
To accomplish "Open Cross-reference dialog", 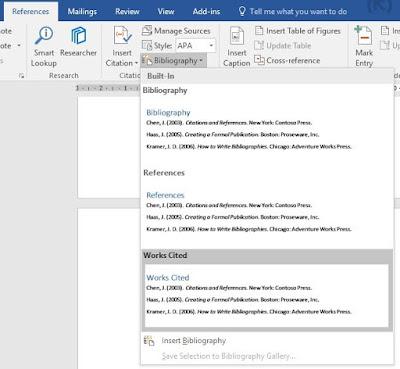I will coord(287,60).
